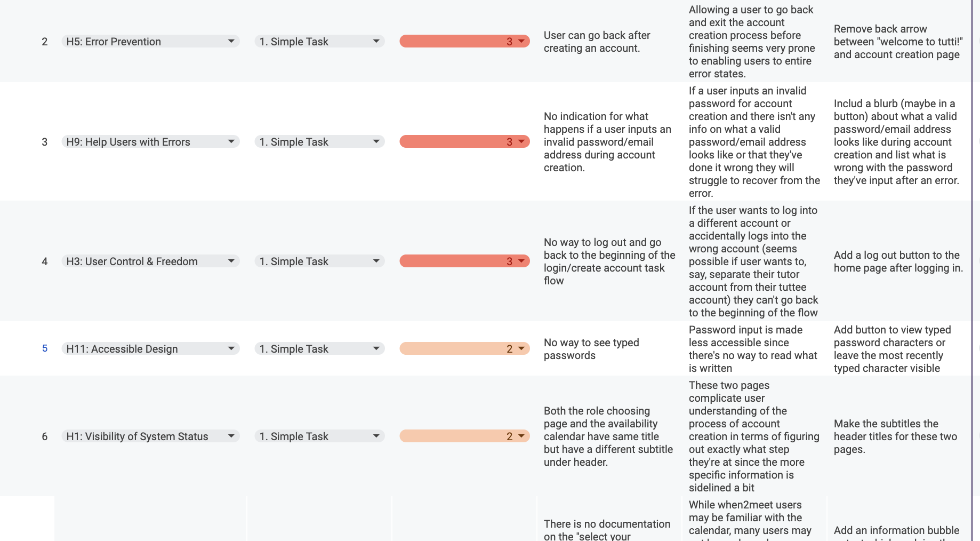Select row header number 6

(44, 436)
